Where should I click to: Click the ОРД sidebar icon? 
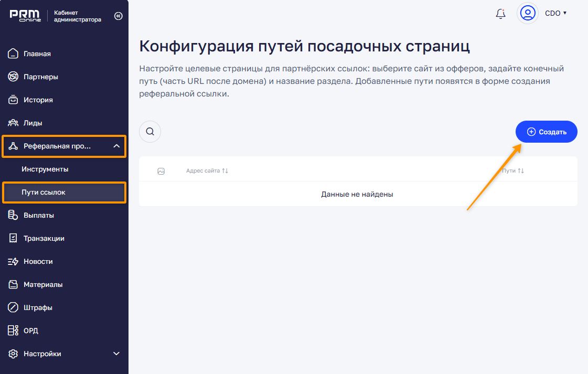click(x=14, y=330)
